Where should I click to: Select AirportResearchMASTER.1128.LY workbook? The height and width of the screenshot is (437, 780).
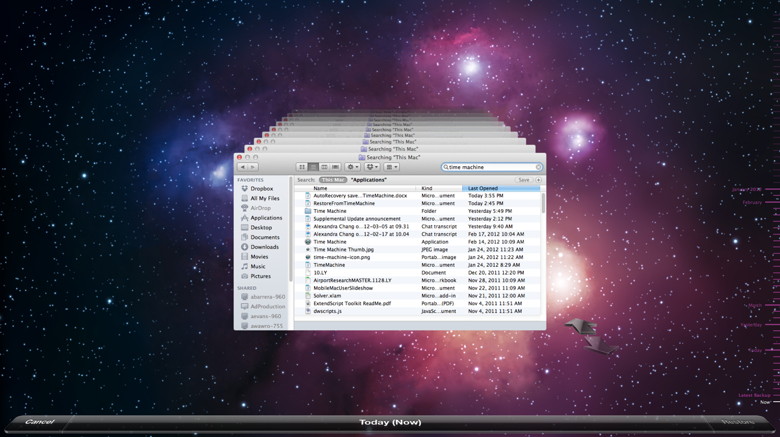(417, 280)
